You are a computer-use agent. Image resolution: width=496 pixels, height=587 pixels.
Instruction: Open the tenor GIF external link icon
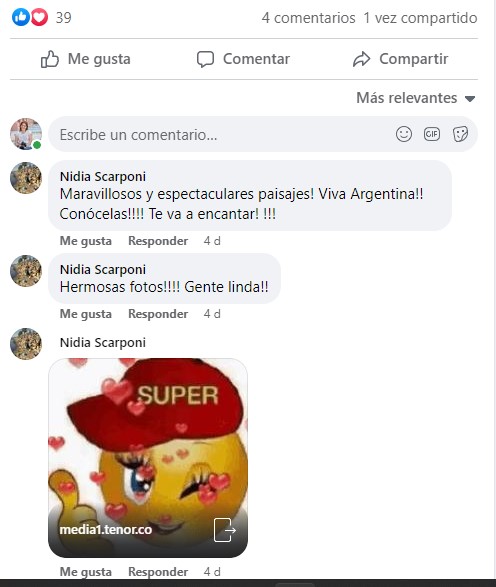[x=224, y=530]
